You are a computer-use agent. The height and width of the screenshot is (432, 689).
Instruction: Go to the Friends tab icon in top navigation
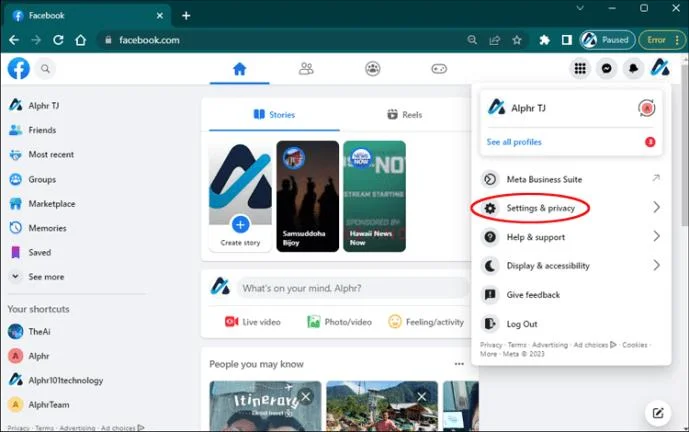pos(306,69)
